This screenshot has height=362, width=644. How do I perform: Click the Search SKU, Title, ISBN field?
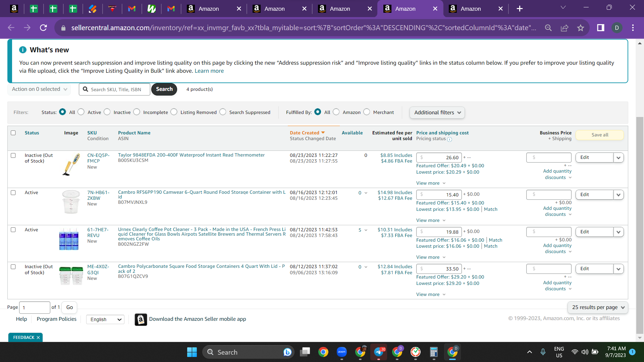tap(114, 89)
